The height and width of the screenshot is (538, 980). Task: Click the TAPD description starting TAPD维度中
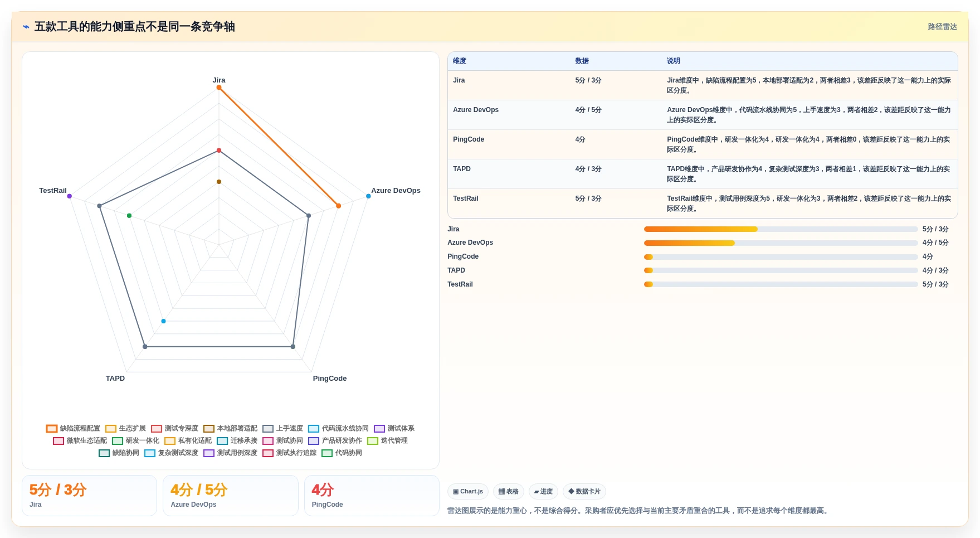[x=809, y=174]
